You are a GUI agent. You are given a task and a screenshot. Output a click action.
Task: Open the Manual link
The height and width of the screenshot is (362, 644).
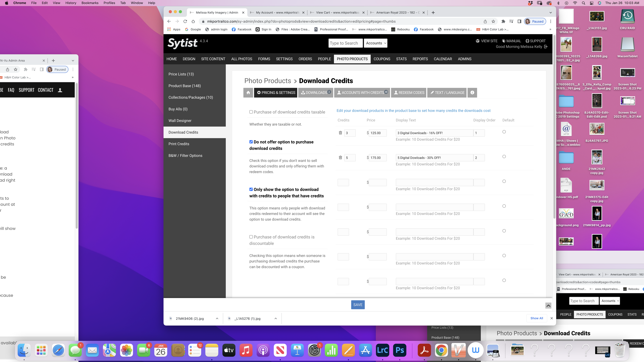[x=512, y=41]
